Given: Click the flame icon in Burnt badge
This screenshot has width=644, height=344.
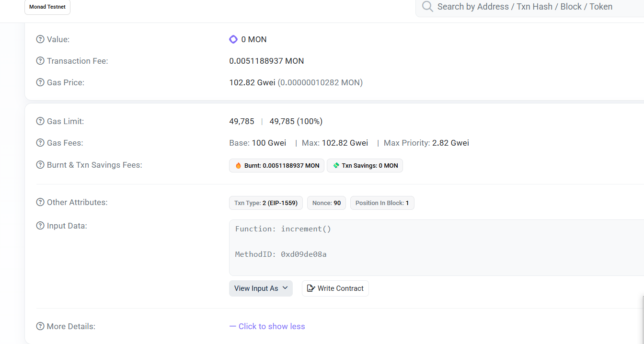Looking at the screenshot, I should tap(239, 166).
